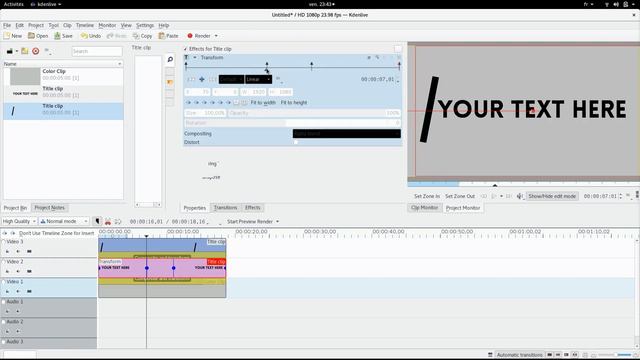
Task: Open the Monitor menu
Action: [x=107, y=25]
